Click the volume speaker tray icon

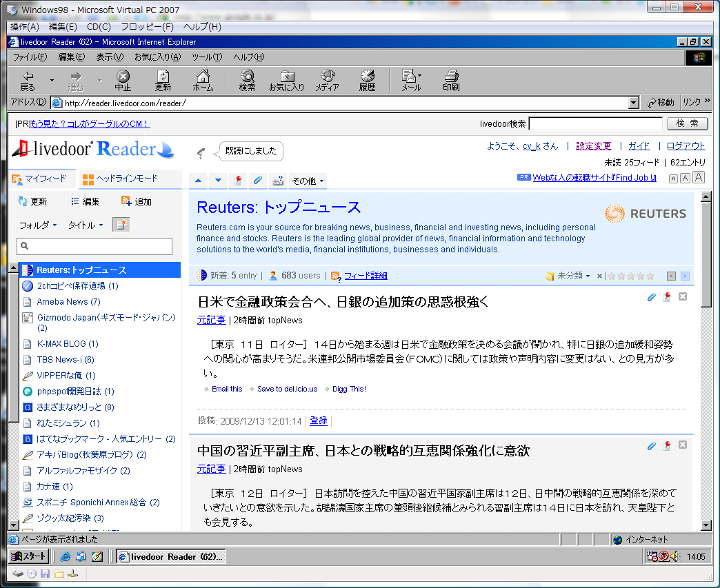[675, 556]
